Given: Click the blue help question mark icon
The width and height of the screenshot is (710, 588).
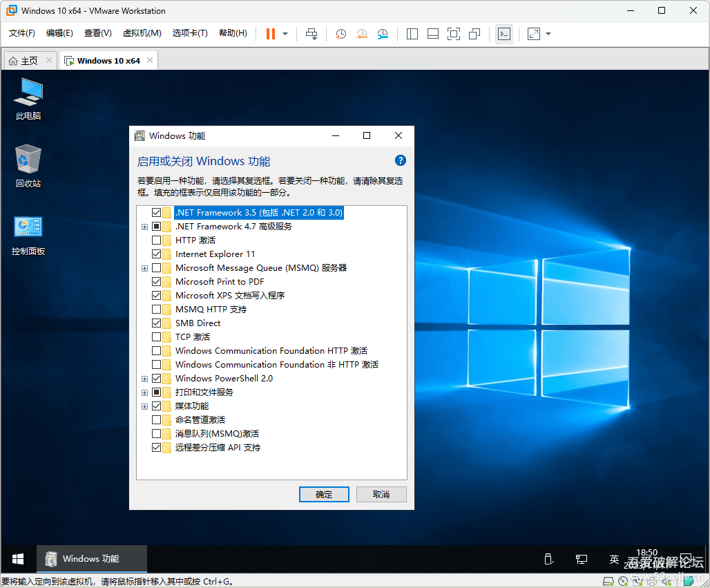Looking at the screenshot, I should point(400,160).
